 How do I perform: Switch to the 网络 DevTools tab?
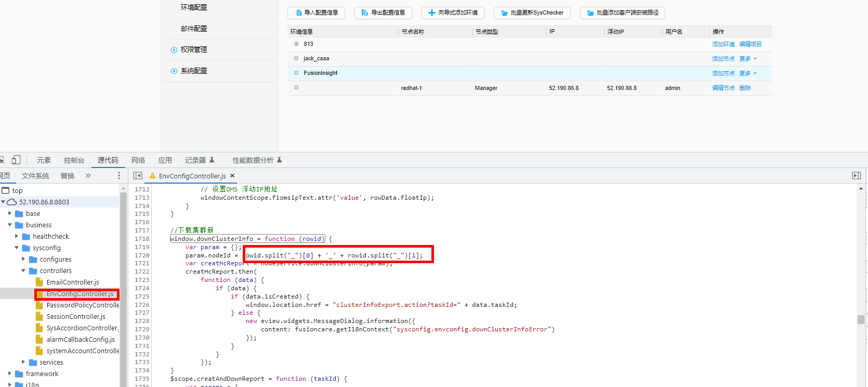point(138,160)
